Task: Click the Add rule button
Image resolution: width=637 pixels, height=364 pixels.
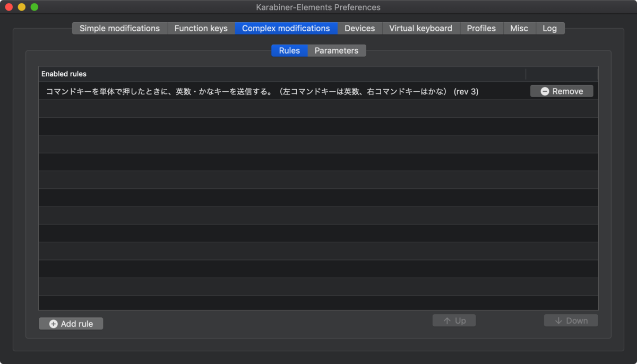Action: coord(71,324)
